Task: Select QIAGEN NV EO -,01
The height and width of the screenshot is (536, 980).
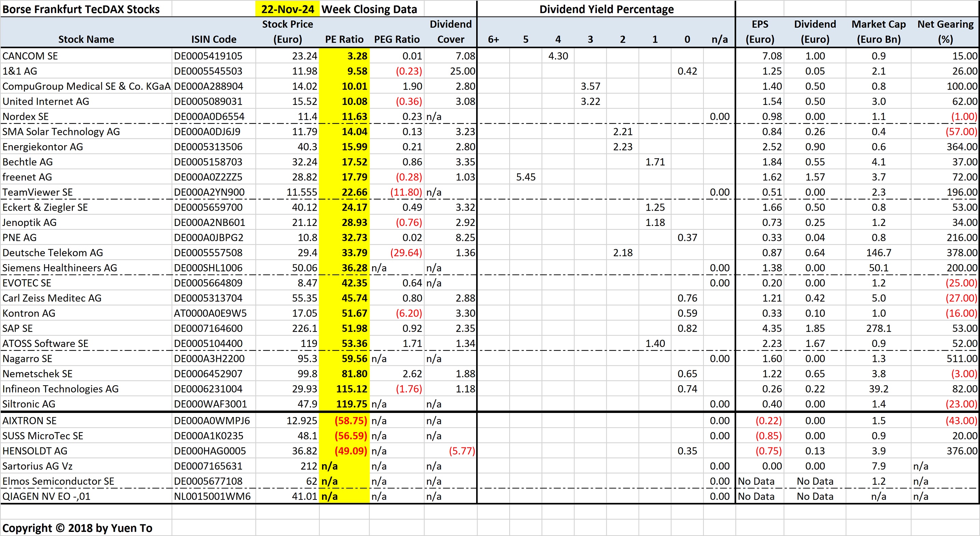Action: pos(46,496)
